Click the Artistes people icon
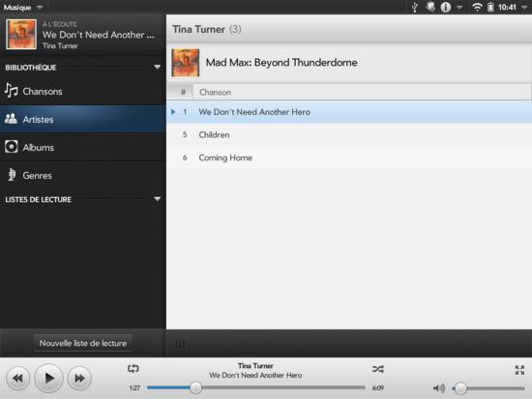This screenshot has height=399, width=532. click(x=11, y=118)
